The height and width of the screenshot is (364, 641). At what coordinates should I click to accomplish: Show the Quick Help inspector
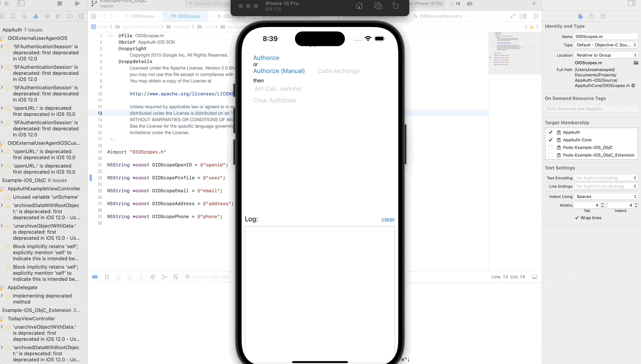point(603,16)
